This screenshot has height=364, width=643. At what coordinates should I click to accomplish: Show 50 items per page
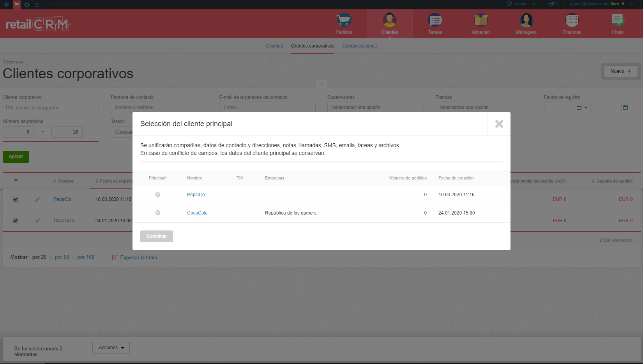coord(62,257)
